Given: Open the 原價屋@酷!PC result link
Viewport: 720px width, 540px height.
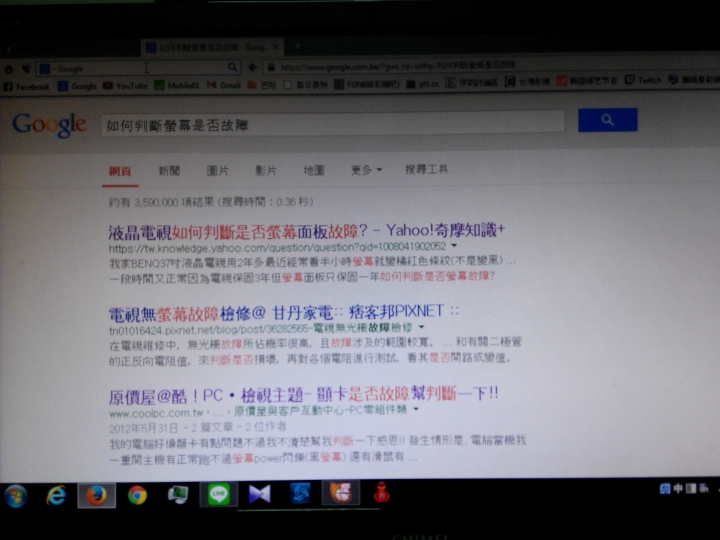Looking at the screenshot, I should [x=303, y=395].
